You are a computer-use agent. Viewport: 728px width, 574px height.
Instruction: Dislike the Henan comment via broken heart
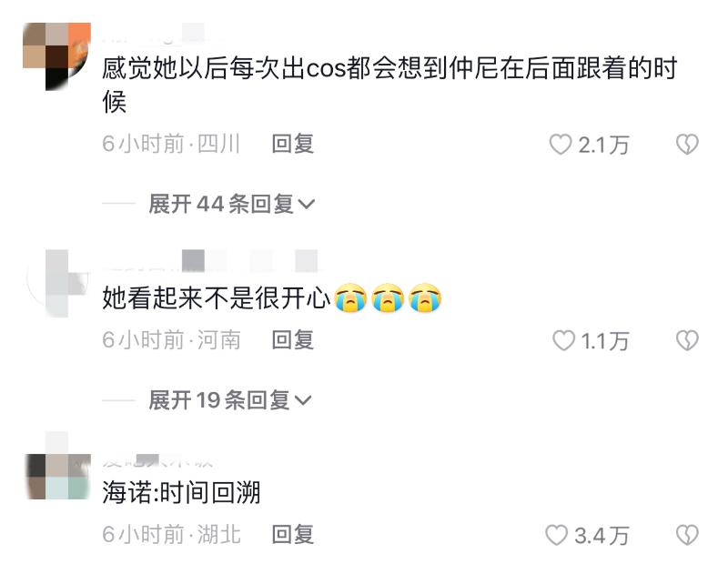point(687,340)
